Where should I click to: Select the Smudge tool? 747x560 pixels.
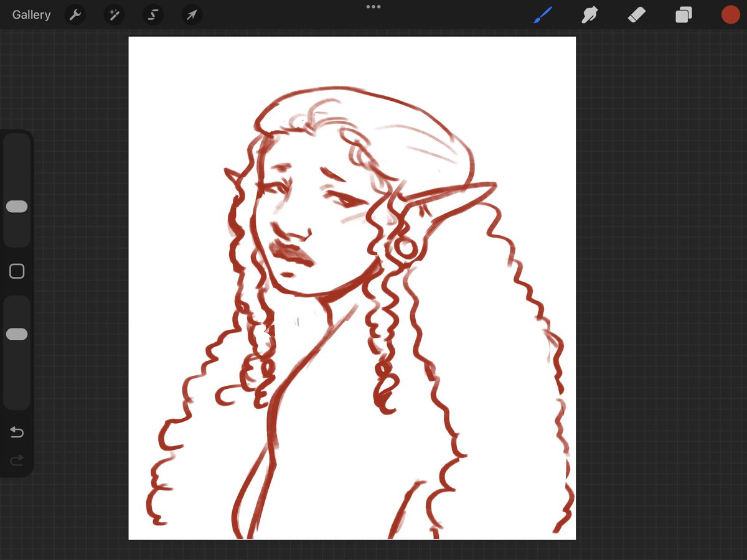click(x=589, y=15)
